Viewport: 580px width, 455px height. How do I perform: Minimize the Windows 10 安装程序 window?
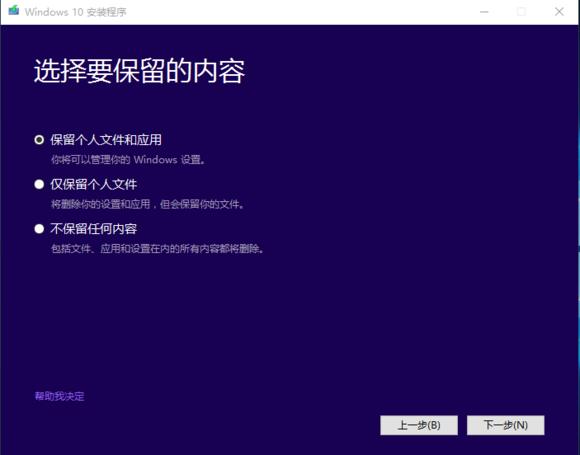pyautogui.click(x=484, y=12)
